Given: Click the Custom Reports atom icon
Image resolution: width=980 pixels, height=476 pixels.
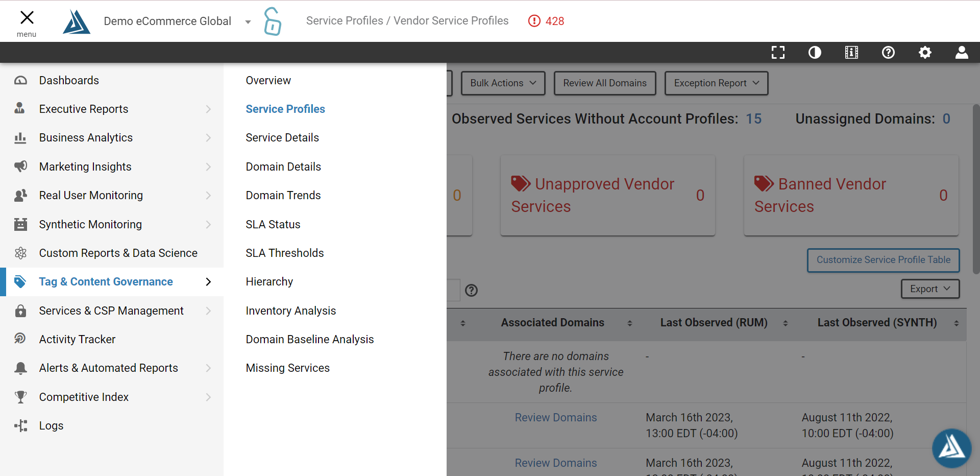Looking at the screenshot, I should pyautogui.click(x=20, y=253).
